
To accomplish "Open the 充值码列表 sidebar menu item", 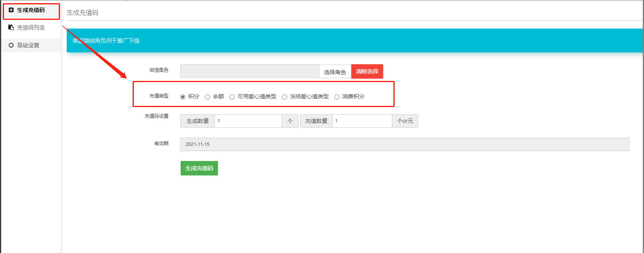I will (31, 27).
